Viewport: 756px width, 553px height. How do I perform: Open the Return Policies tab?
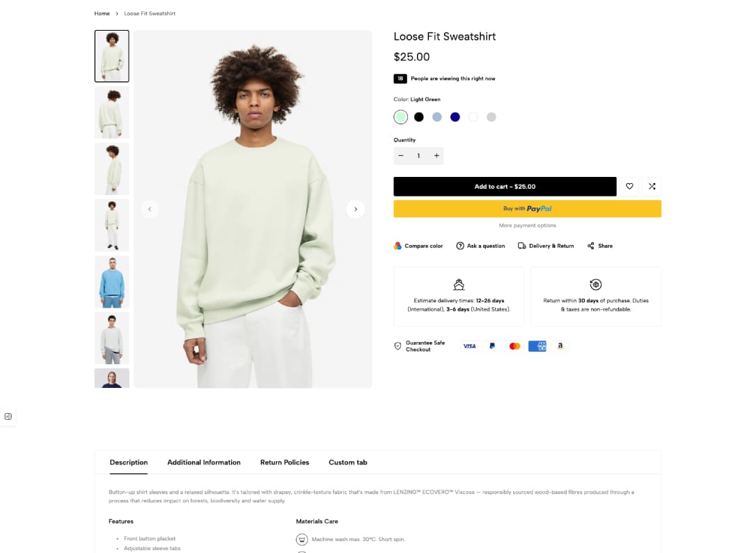(285, 462)
